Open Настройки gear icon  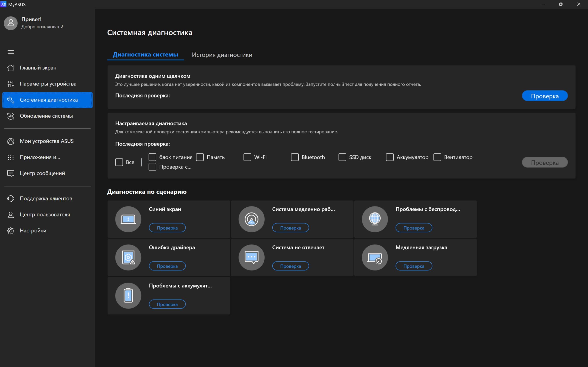[x=11, y=231]
